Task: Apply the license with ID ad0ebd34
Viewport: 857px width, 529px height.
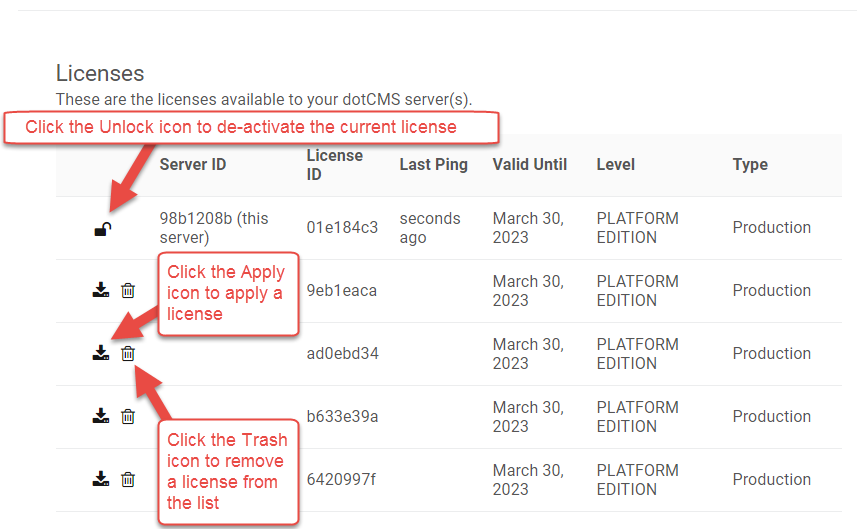Action: 101,353
